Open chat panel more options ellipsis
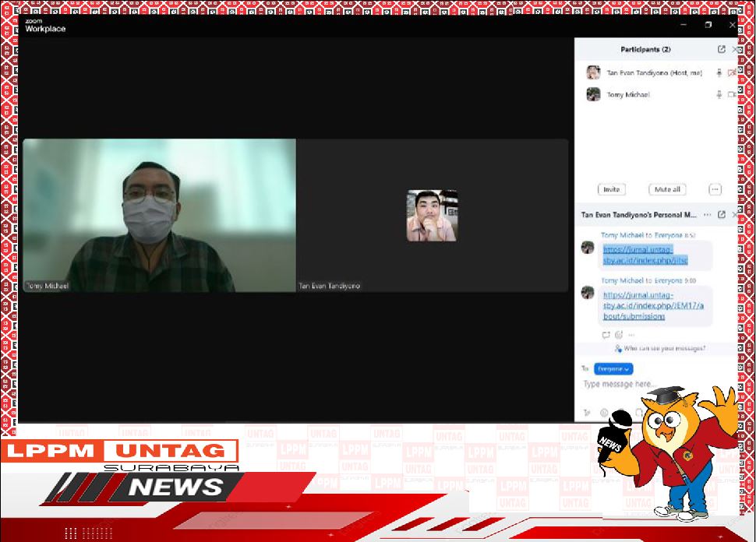Image resolution: width=756 pixels, height=542 pixels. click(x=708, y=215)
